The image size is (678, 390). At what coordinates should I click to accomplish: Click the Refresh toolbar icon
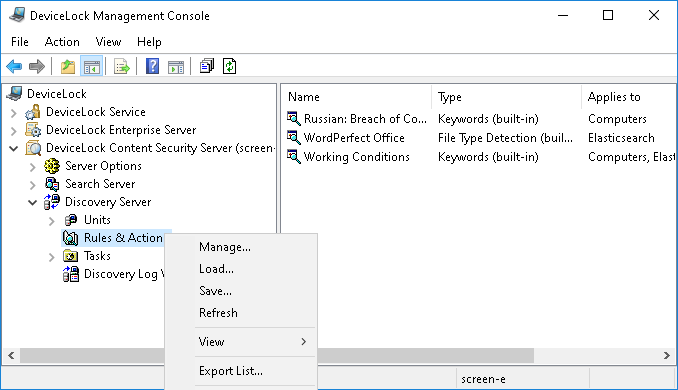(x=229, y=67)
